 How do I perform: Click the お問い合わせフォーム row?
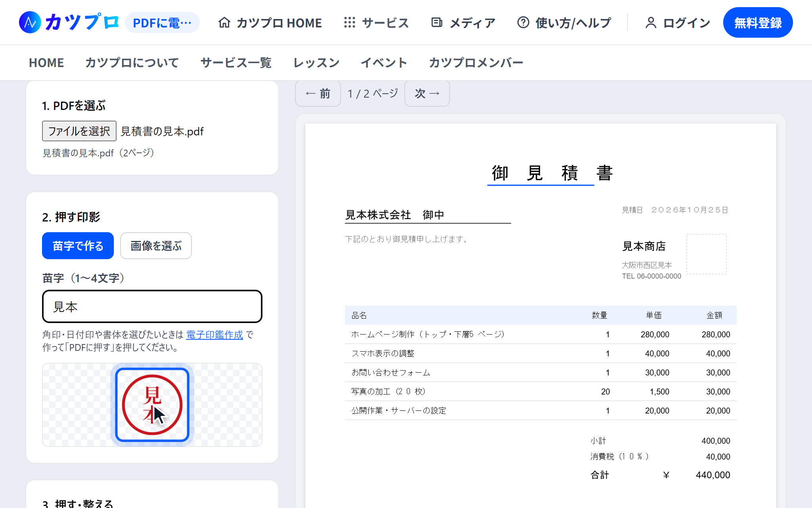point(541,372)
